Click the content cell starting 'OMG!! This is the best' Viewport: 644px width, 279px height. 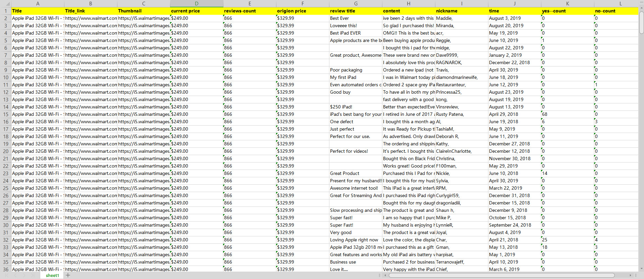409,33
